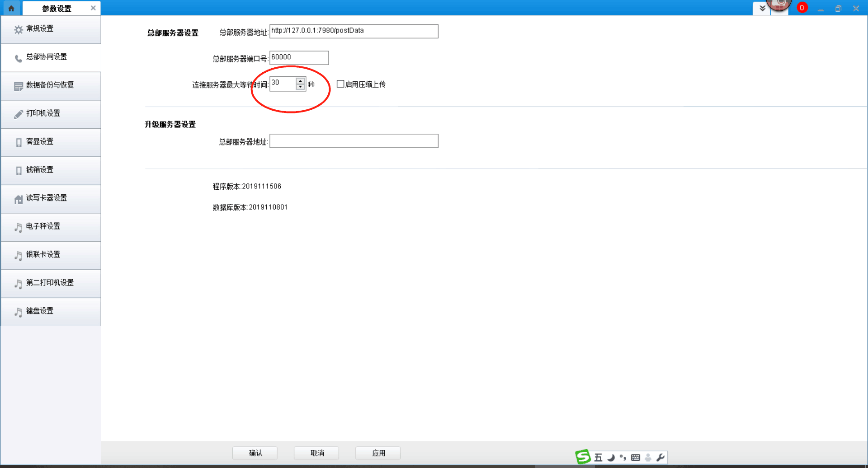This screenshot has height=468, width=868.
Task: Open the red notification badge showing 0
Action: coord(802,8)
